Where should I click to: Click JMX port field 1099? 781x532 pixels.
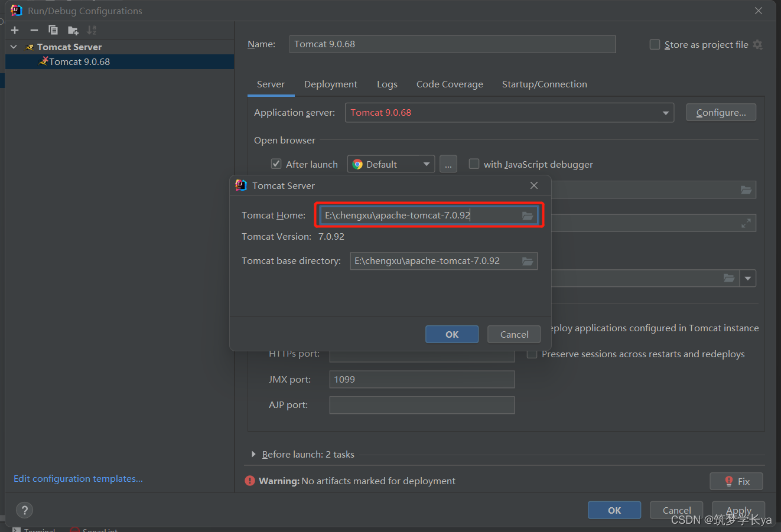[x=422, y=380]
